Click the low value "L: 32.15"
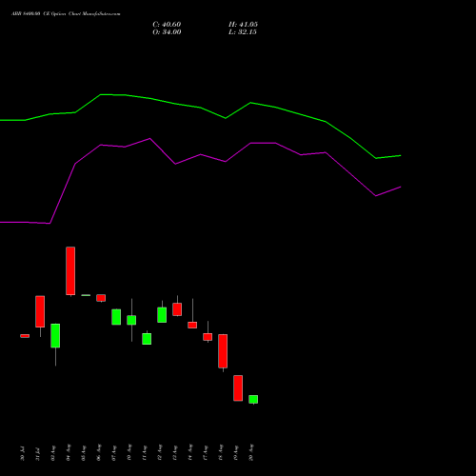Image resolution: width=476 pixels, height=476 pixels. click(x=243, y=32)
